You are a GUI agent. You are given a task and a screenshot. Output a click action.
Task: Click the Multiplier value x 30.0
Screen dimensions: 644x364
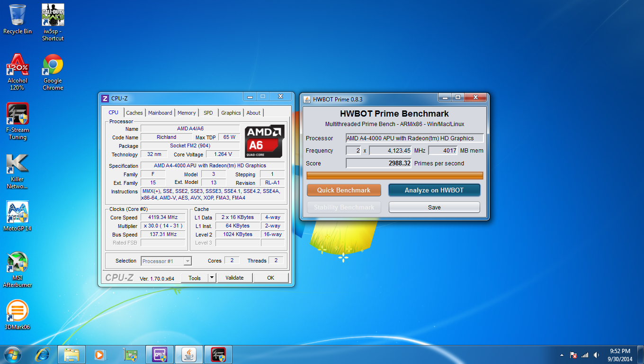click(163, 226)
